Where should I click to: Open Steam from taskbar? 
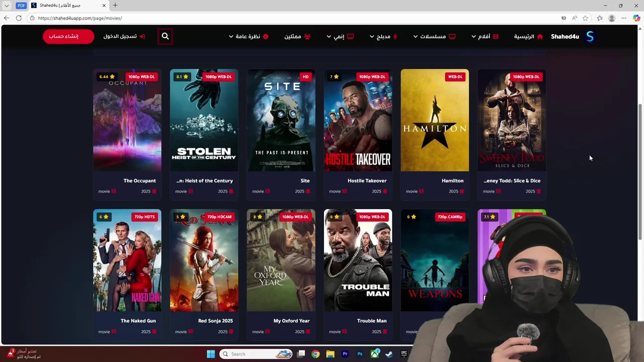[x=389, y=354]
